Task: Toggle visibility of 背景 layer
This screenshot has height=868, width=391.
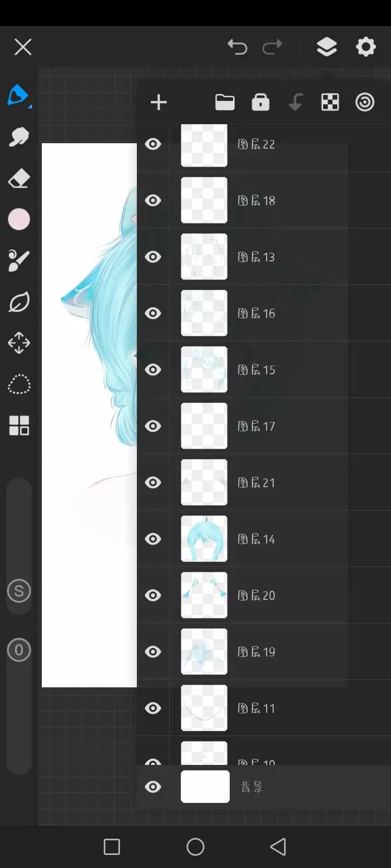Action: [153, 787]
